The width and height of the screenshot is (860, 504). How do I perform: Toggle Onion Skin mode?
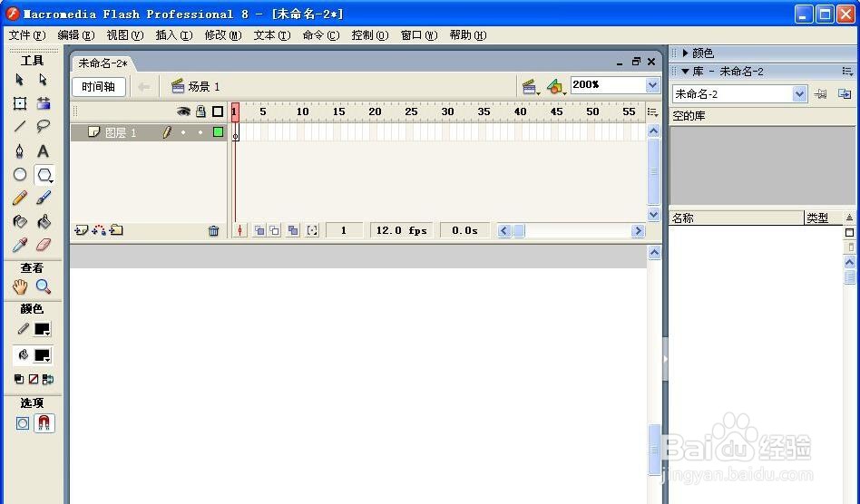tap(259, 230)
